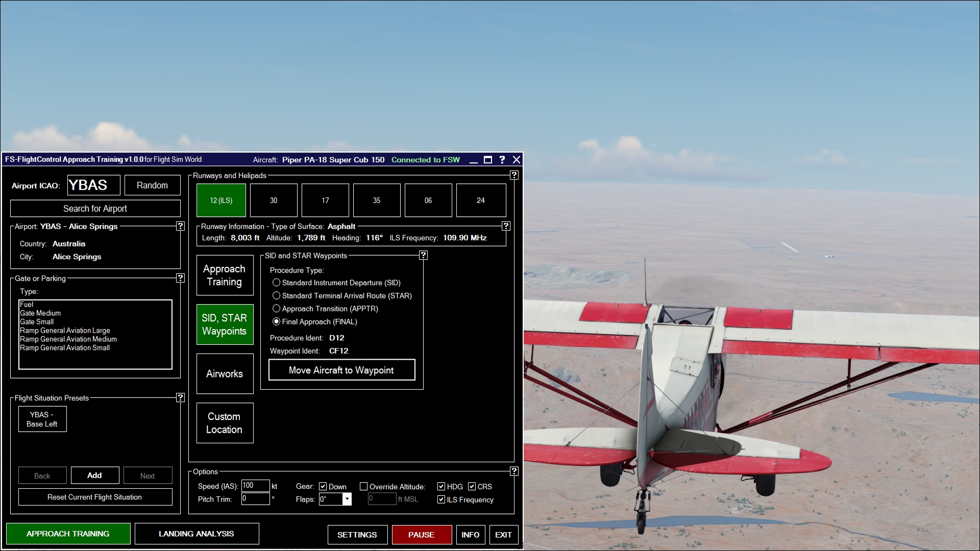Click Runway Information help icon
980x551 pixels.
tap(506, 226)
